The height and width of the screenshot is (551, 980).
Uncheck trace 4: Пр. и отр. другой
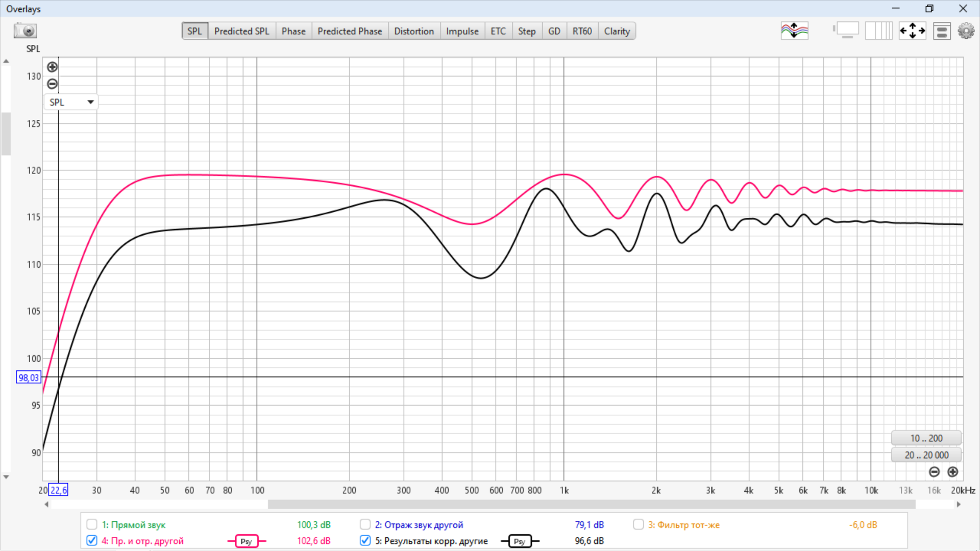92,540
